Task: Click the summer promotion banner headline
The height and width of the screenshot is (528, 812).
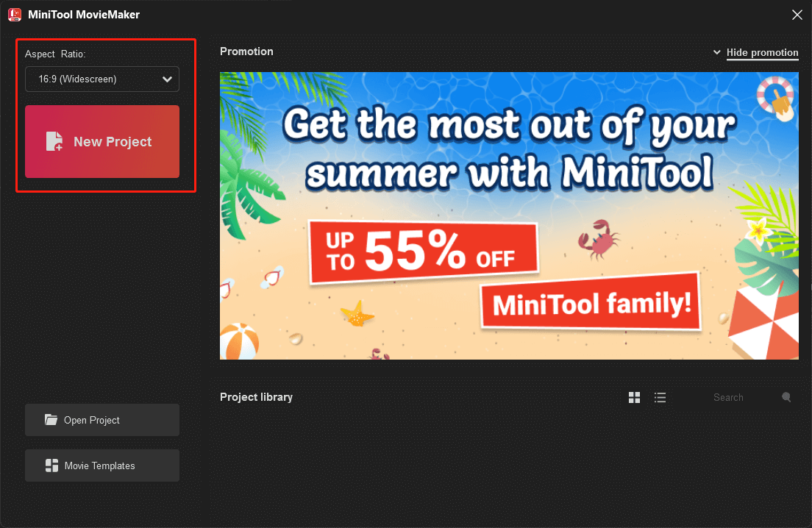Action: click(509, 149)
